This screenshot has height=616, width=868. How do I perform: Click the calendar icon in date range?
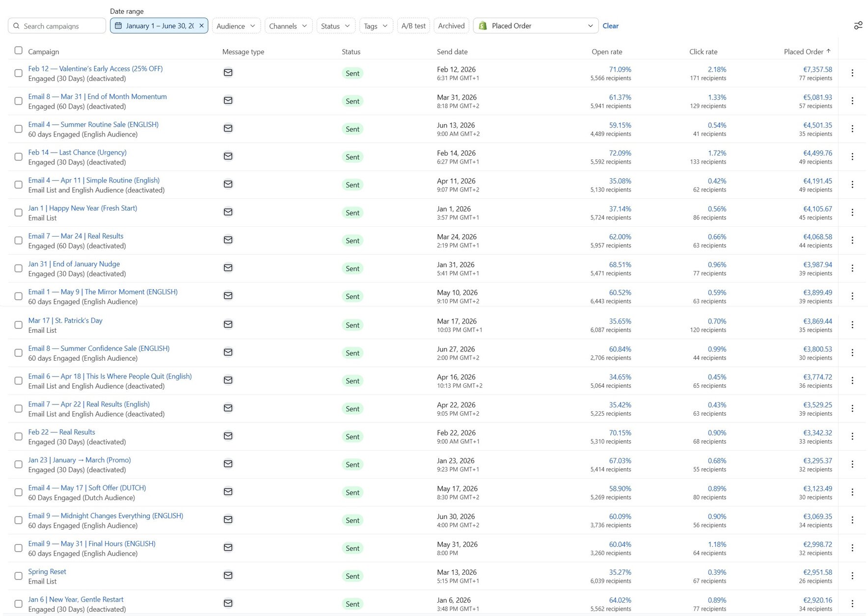118,26
